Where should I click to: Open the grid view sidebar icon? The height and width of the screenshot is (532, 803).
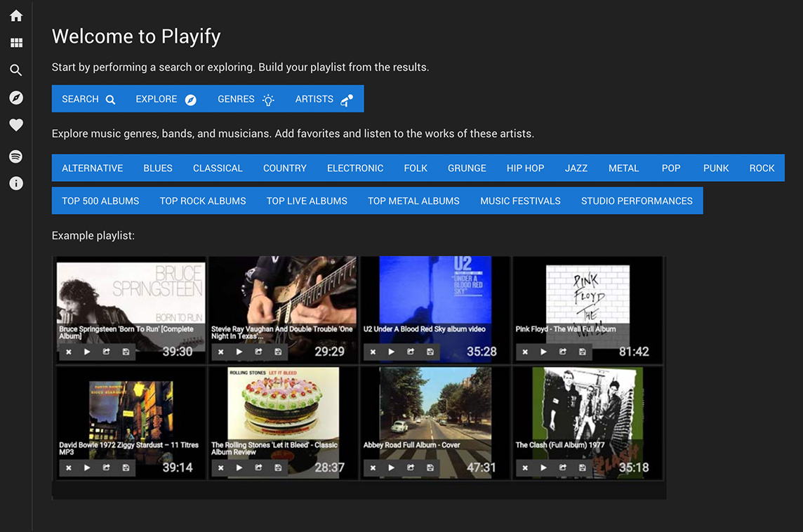click(16, 43)
